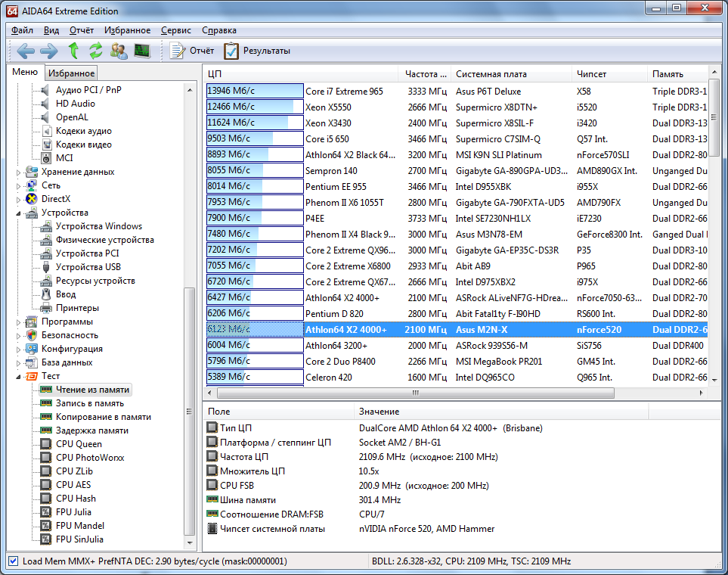The height and width of the screenshot is (575, 728).
Task: Expand the Конфигурация tree node
Action: coord(19,349)
